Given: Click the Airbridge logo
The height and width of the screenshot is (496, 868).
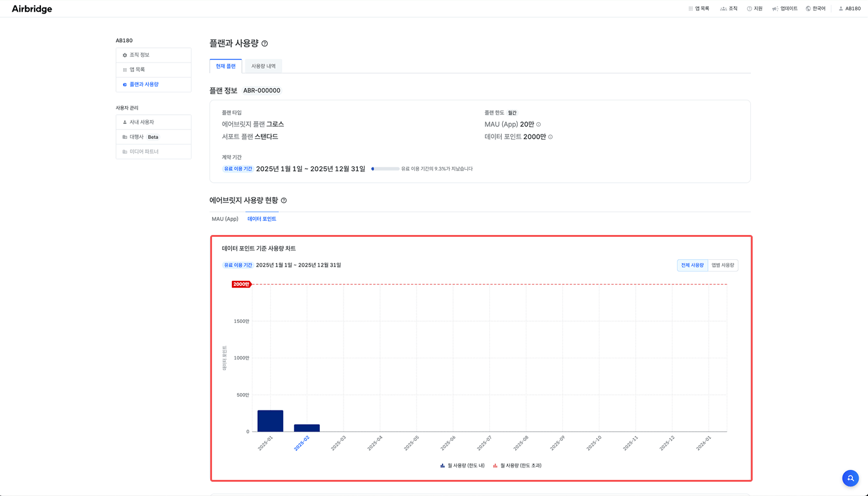Looking at the screenshot, I should point(32,9).
